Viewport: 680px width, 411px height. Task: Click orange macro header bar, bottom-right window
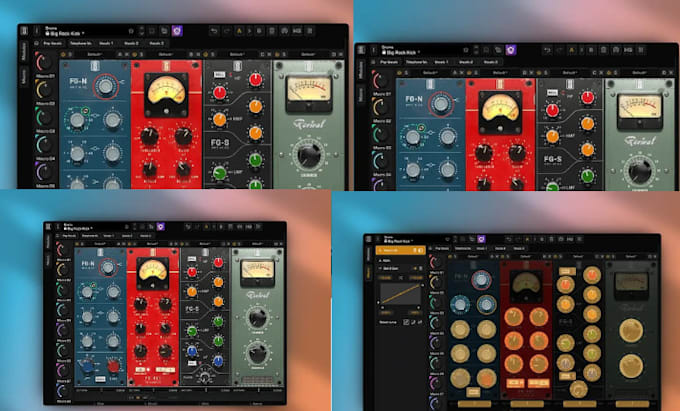[401, 250]
